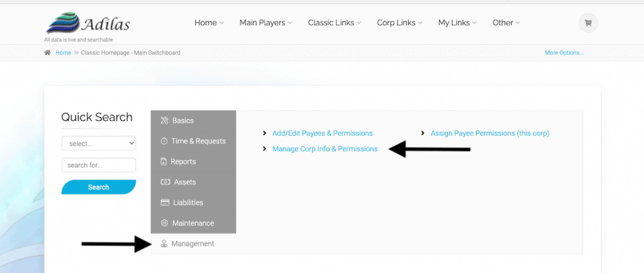Click 'Classic Homepage - Main Switchboard' breadcrumb text

131,53
